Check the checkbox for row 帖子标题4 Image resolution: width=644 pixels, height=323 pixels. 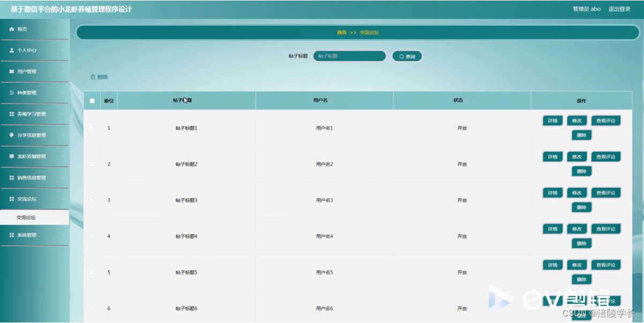[x=92, y=236]
